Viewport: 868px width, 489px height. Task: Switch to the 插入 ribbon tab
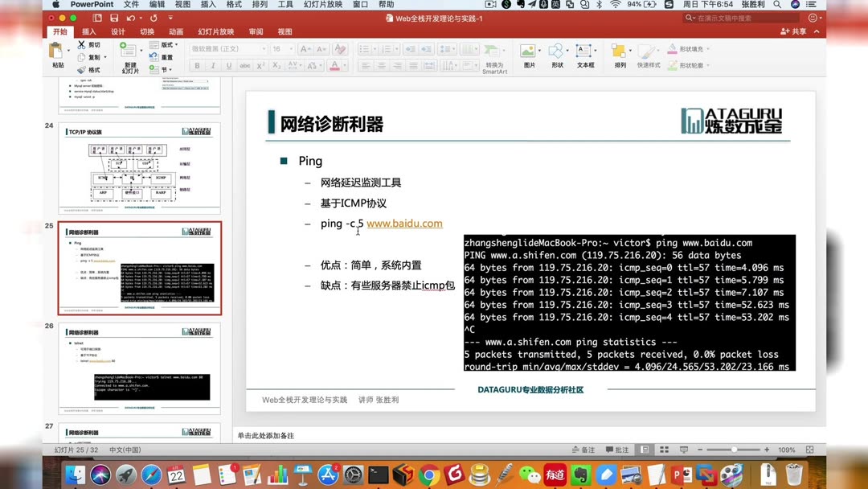click(88, 31)
